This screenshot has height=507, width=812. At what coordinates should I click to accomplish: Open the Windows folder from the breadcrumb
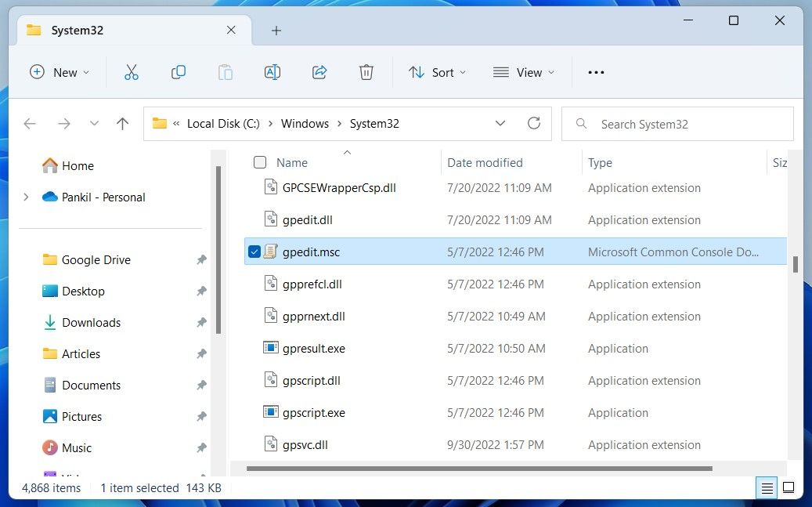(305, 123)
